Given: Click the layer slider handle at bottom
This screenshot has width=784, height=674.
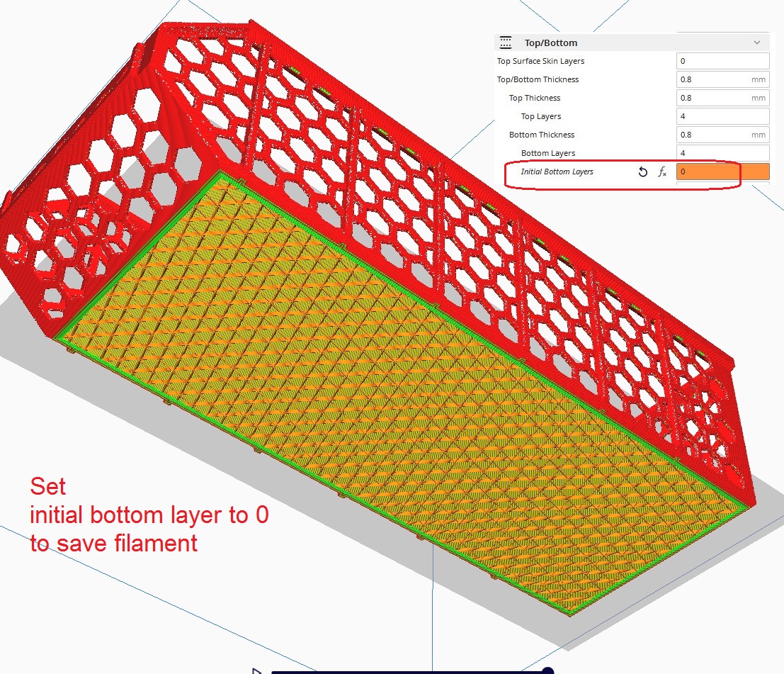Looking at the screenshot, I should coord(547,670).
